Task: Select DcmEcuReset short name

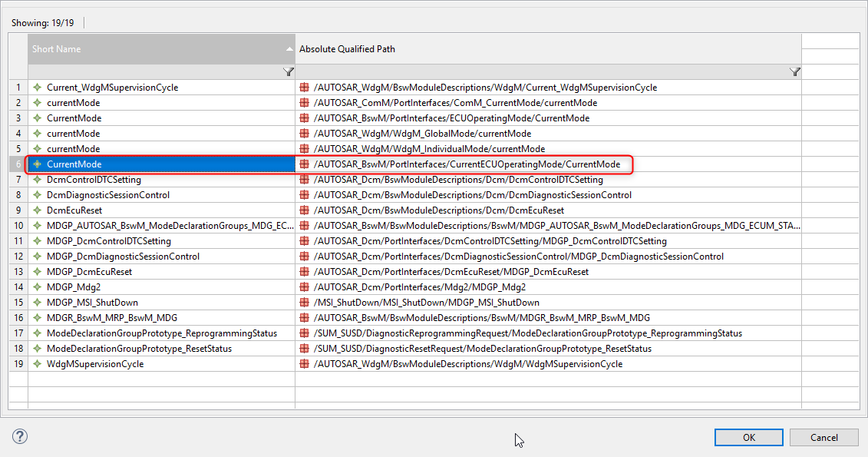Action: pos(74,210)
